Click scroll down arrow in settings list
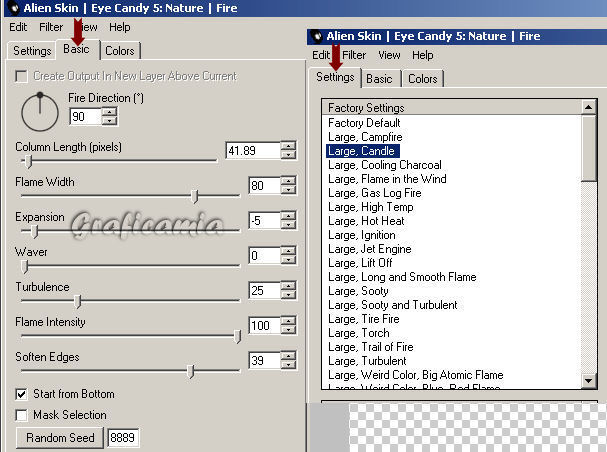Viewport: 607px width, 452px height. point(588,381)
